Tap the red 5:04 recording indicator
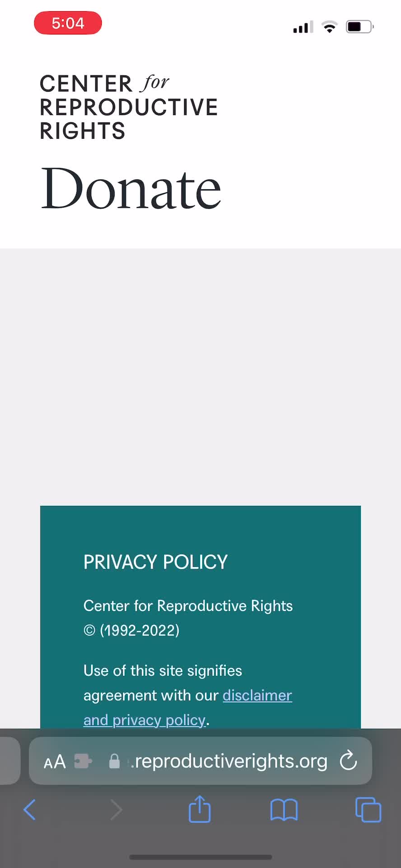401x868 pixels. [68, 23]
